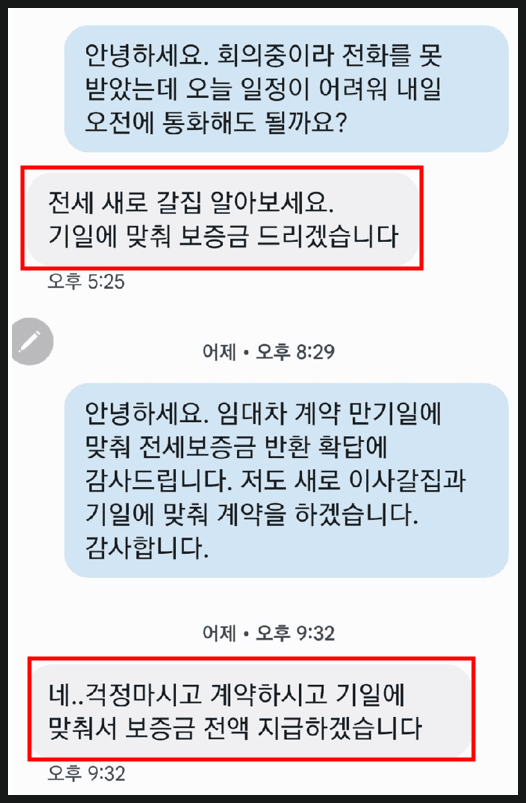Select the blue message starting 안녕하세요. 회의중이라
This screenshot has height=803, width=526.
286,89
